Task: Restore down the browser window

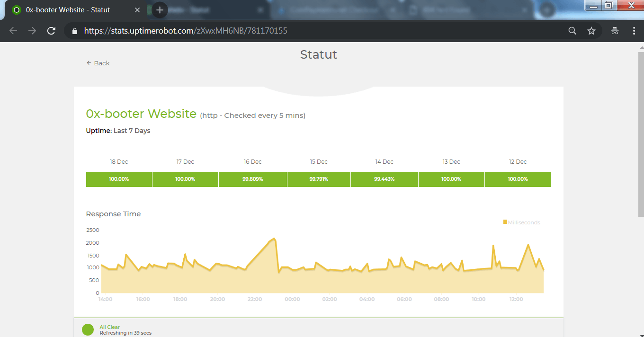Action: [609, 5]
